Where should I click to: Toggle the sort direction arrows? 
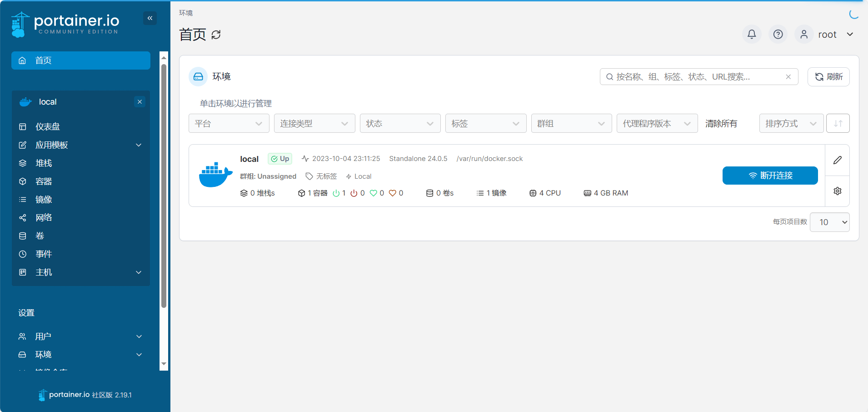(838, 123)
